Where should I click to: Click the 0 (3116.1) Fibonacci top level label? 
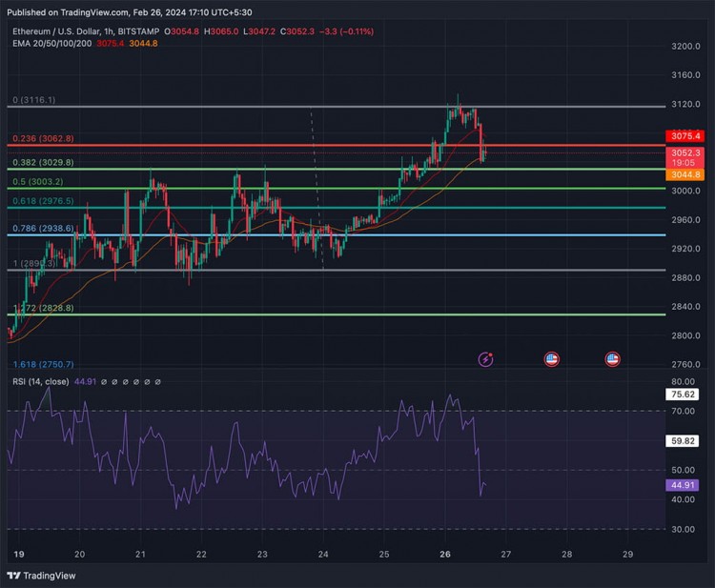31,100
